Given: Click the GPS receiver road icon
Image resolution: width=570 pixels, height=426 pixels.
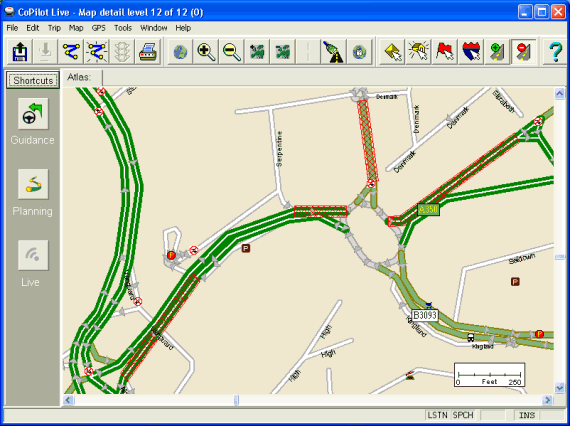Looking at the screenshot, I should pos(334,52).
